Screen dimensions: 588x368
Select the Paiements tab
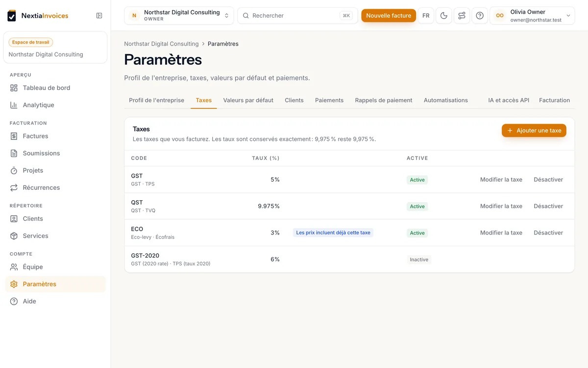pyautogui.click(x=329, y=100)
